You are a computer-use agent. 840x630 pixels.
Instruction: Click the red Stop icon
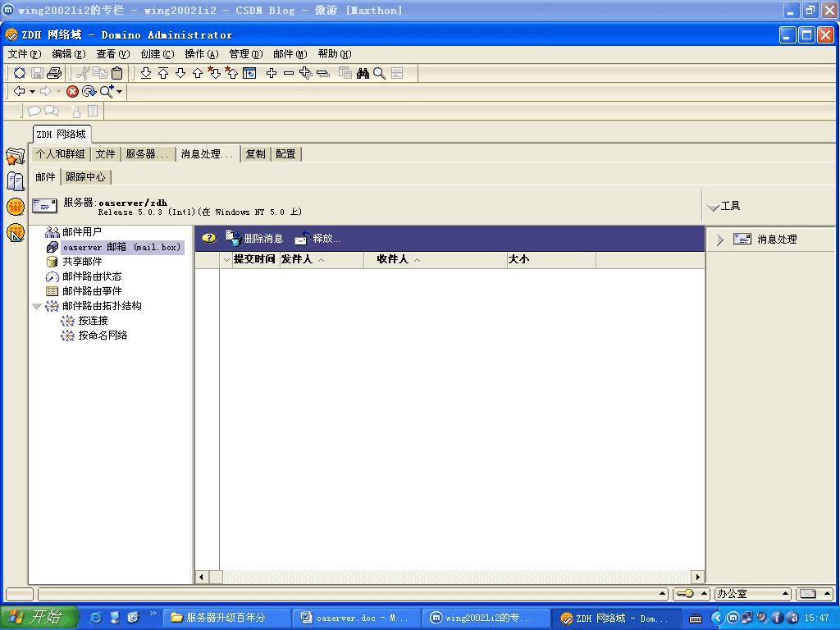(72, 92)
